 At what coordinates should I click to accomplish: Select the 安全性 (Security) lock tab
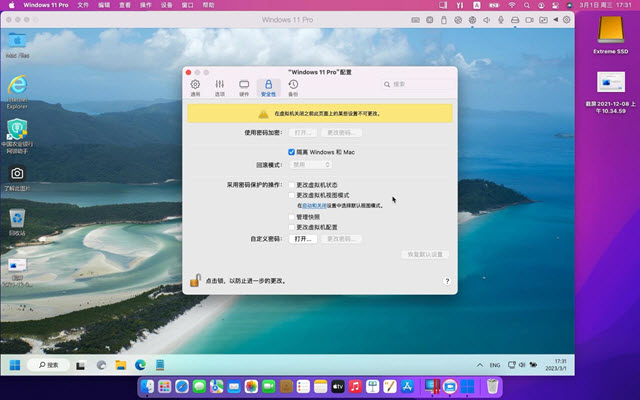[268, 88]
